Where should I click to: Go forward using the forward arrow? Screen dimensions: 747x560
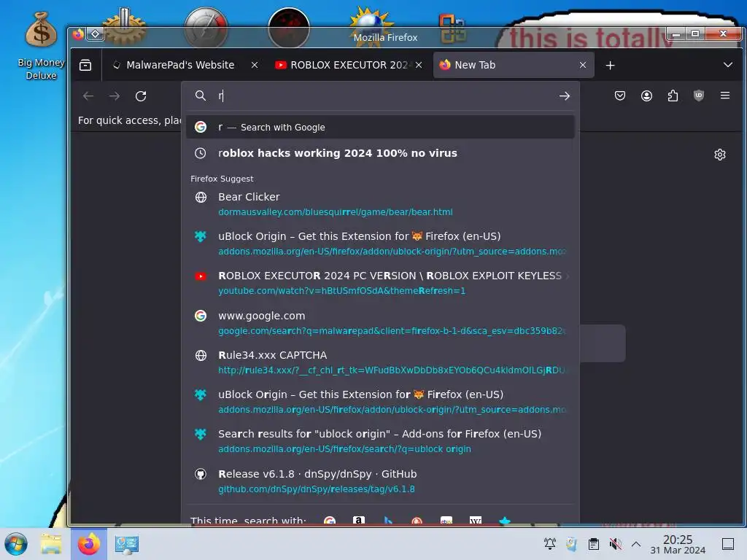tap(115, 96)
